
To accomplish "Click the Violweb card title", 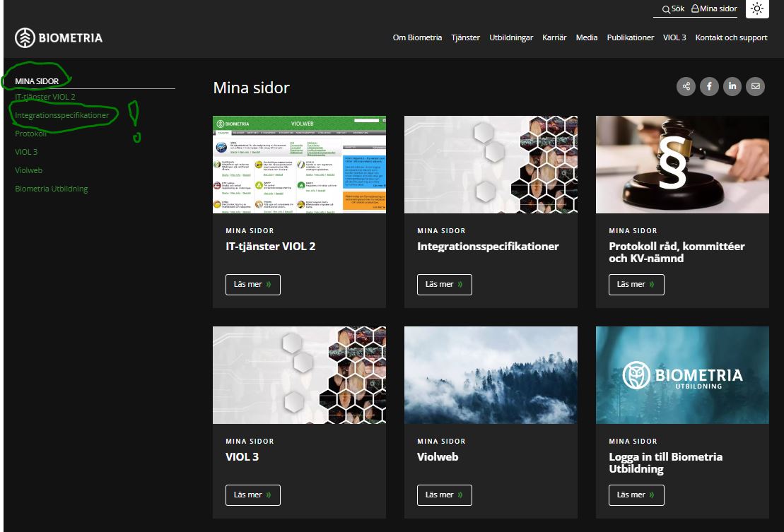I will 438,456.
